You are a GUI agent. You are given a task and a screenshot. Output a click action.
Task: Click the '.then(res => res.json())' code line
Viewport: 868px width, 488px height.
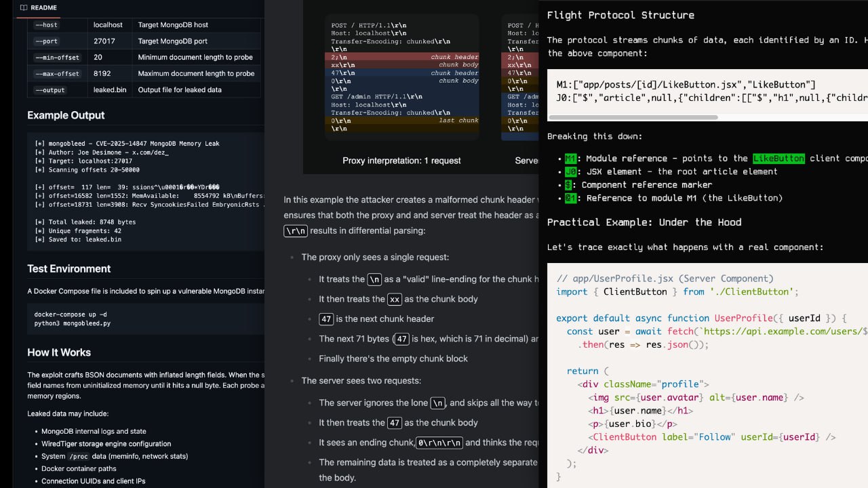[643, 344]
